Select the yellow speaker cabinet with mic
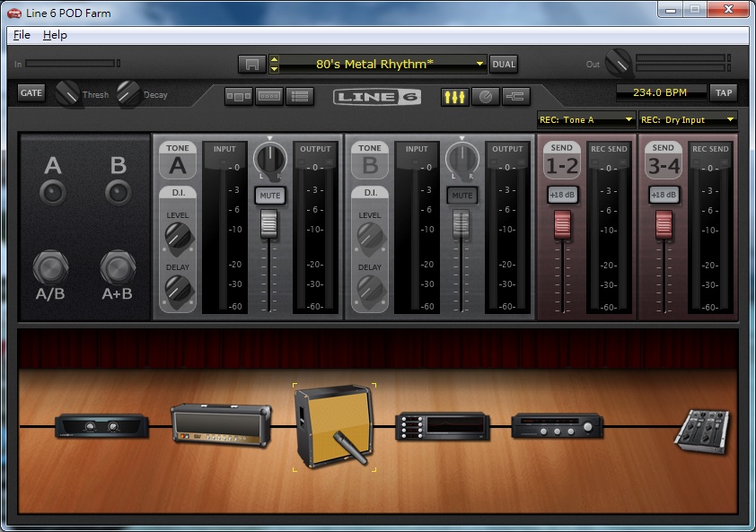This screenshot has width=756, height=532. (334, 426)
